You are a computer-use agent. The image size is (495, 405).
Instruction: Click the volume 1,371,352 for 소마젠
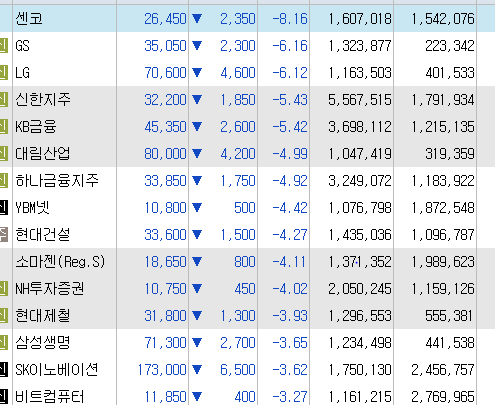(x=360, y=262)
